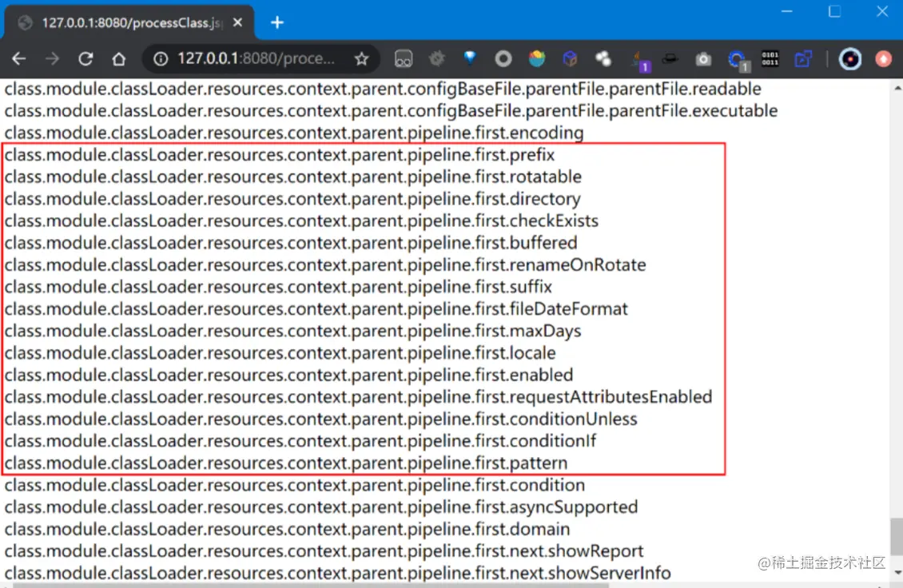Screen dimensions: 903x588
Task: Click the line ending in first.suffix
Action: [278, 287]
